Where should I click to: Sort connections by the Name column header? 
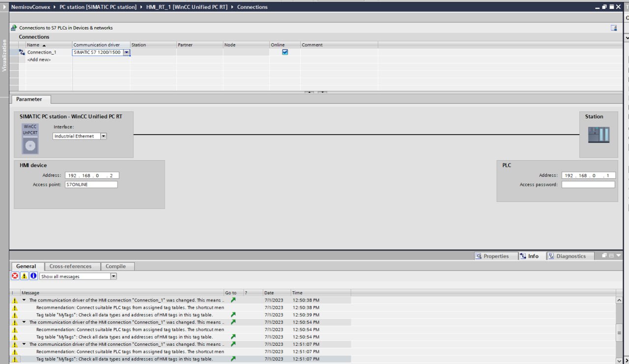(49, 45)
